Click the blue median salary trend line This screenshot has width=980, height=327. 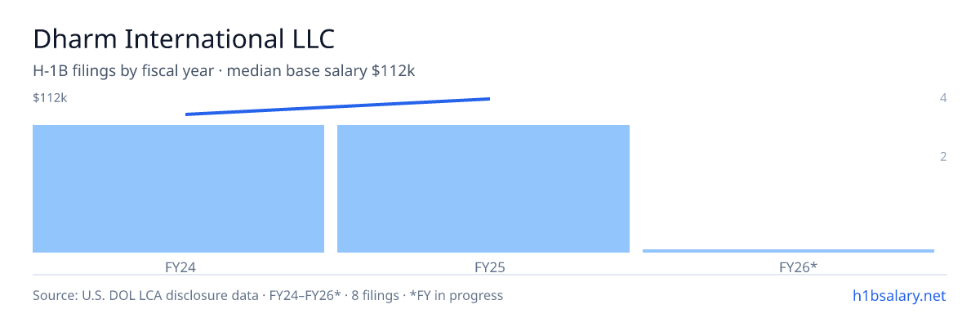pos(337,106)
